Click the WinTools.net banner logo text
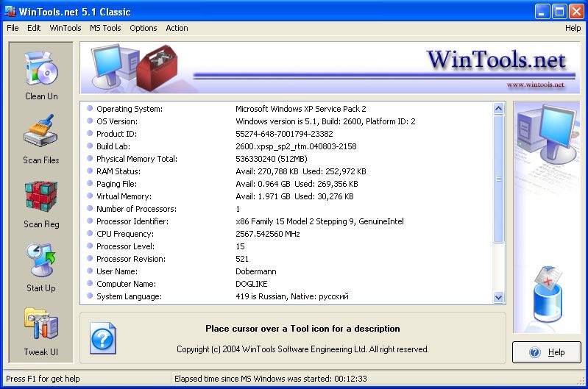The width and height of the screenshot is (588, 389). (x=496, y=60)
